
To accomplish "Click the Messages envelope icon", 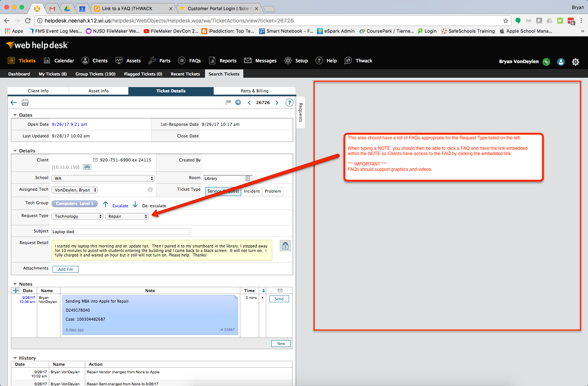I will (x=248, y=60).
